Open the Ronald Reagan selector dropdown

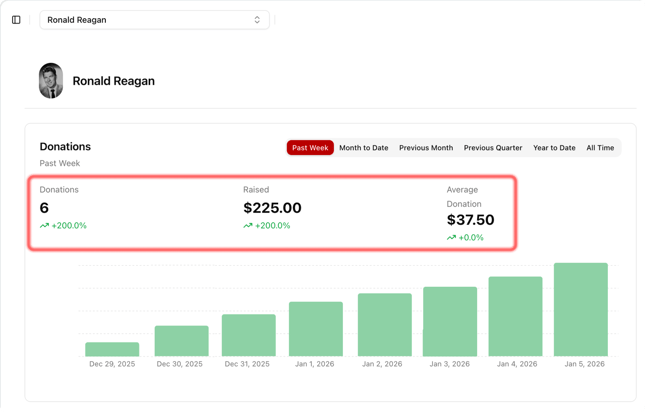point(154,20)
